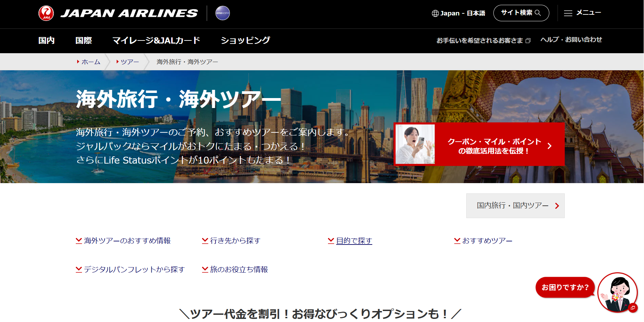Go to ホーム in the breadcrumb
The width and height of the screenshot is (644, 322).
[x=91, y=62]
